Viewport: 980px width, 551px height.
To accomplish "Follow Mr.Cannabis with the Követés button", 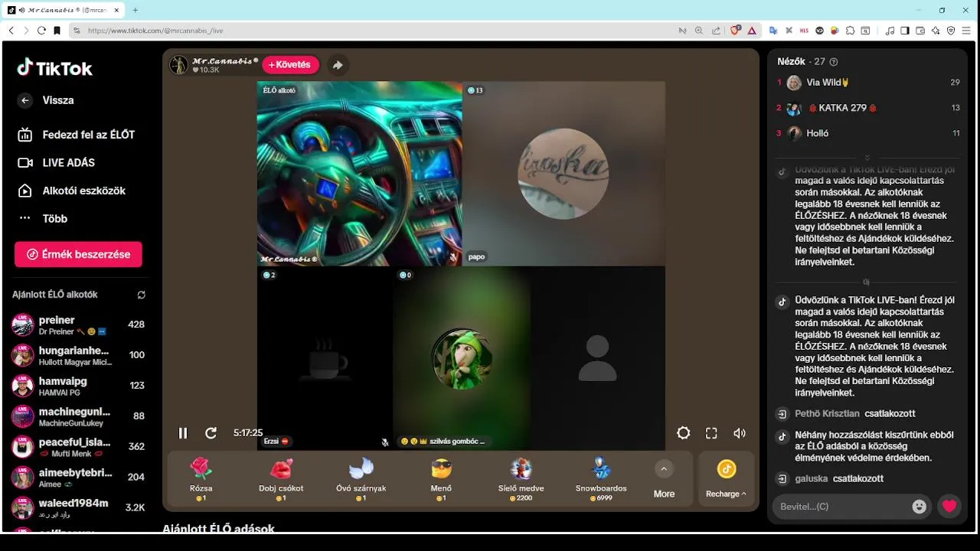I will pos(290,65).
